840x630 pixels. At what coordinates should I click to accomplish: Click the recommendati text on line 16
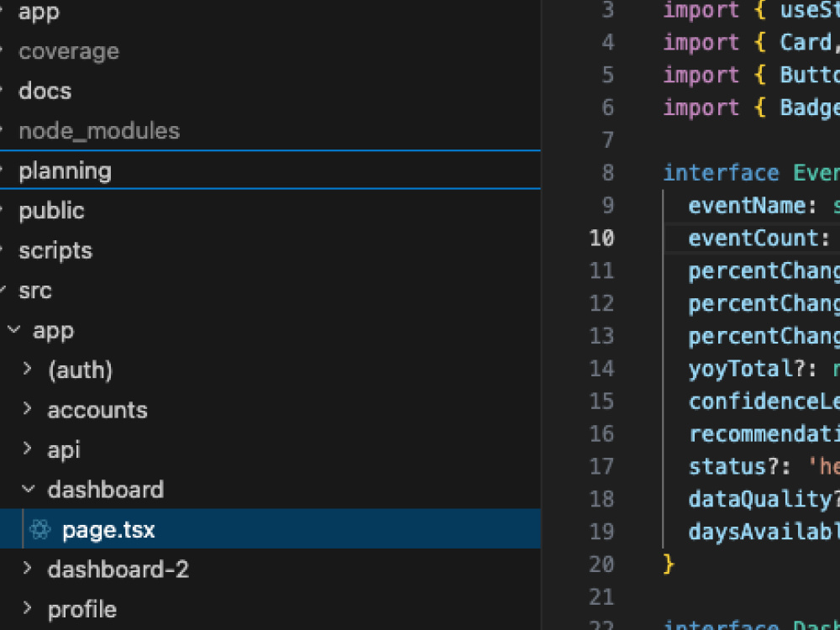pos(764,434)
